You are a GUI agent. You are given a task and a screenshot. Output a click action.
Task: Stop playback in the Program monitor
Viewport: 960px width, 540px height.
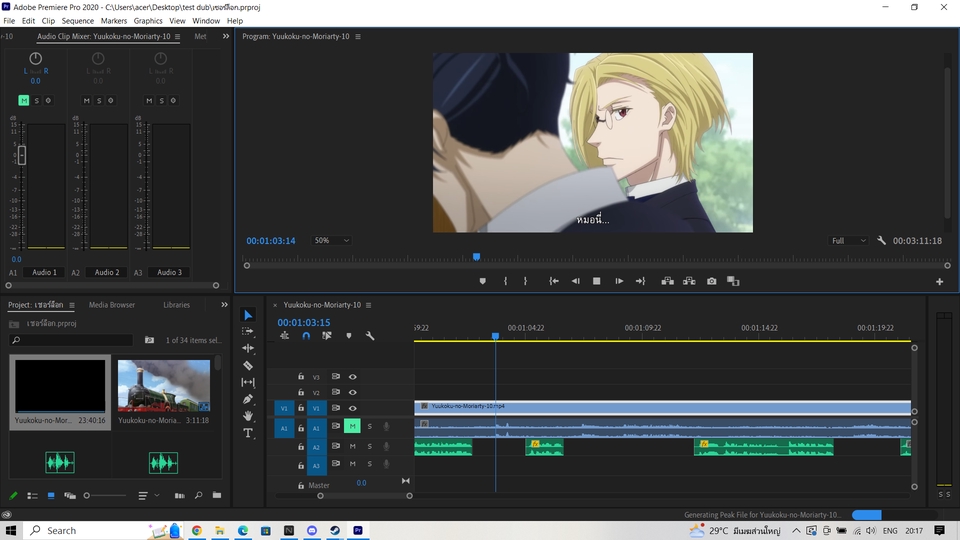(x=597, y=281)
